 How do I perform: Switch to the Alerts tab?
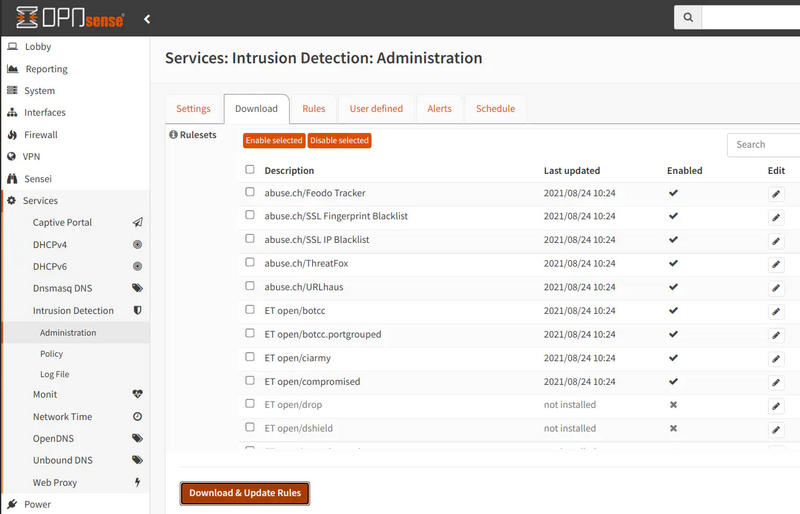point(439,109)
